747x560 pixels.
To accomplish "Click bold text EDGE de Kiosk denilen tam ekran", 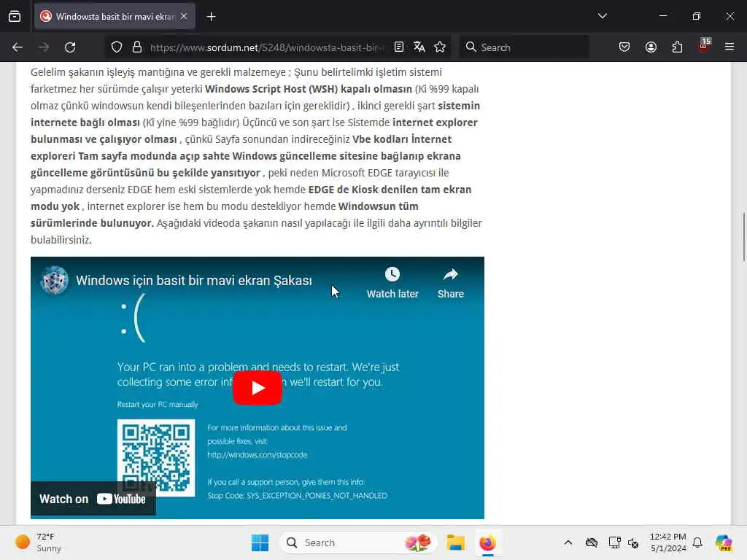I will coord(390,190).
